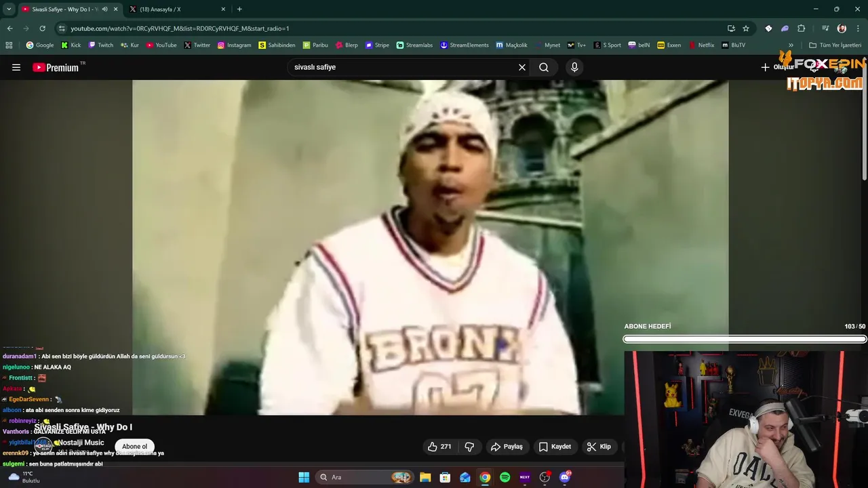
Task: Mute the YouTube tab via speaker icon
Action: coord(104,9)
